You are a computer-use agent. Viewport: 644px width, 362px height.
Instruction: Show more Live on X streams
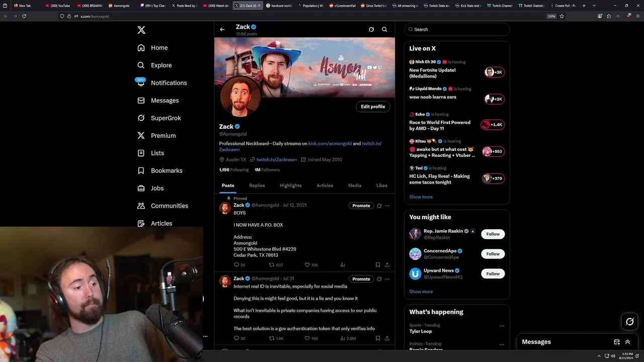[x=421, y=197]
